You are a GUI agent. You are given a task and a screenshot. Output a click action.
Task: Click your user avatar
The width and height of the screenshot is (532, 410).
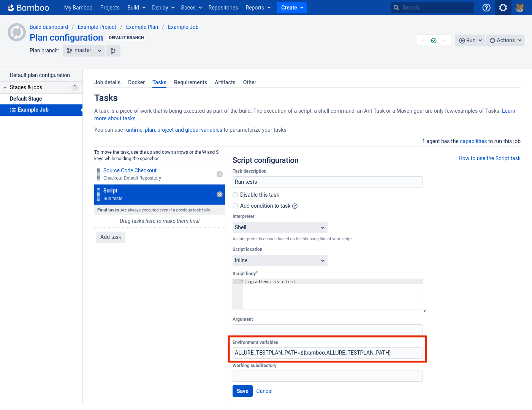click(x=519, y=7)
